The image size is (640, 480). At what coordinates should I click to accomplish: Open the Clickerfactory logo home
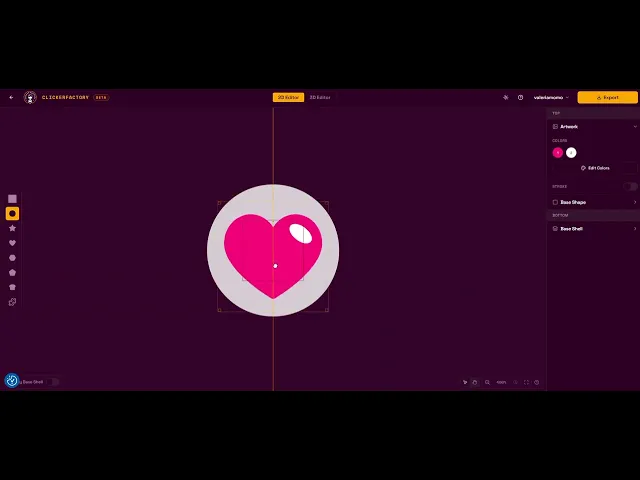[x=30, y=97]
